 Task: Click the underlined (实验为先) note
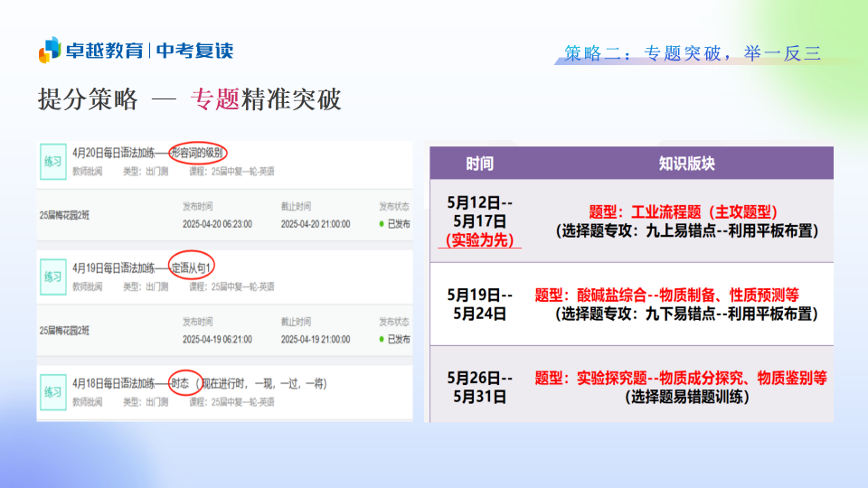[x=479, y=240]
